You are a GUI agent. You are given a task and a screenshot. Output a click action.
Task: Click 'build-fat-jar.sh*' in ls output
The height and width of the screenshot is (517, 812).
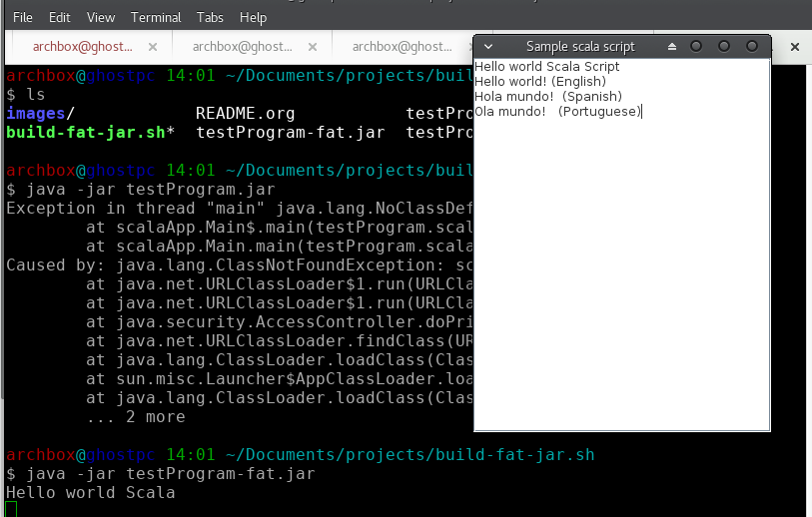pos(91,133)
